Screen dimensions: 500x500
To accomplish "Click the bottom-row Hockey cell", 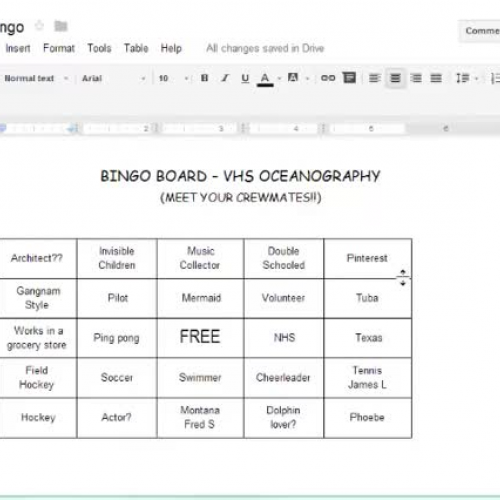I will pos(38,418).
